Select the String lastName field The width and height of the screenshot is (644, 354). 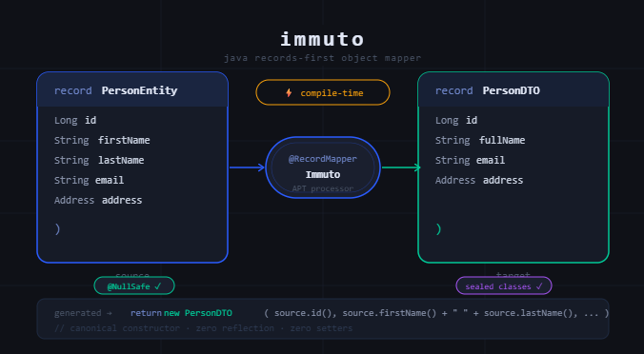(x=99, y=160)
